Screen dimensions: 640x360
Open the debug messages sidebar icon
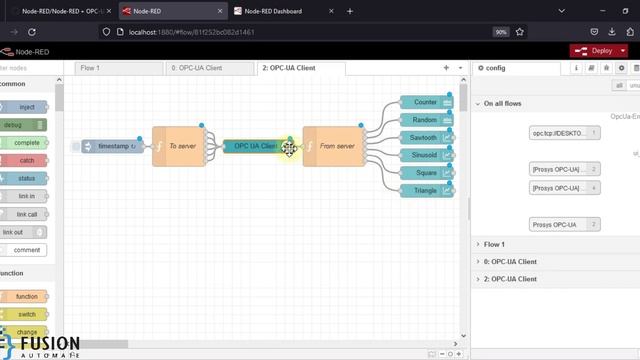[x=607, y=68]
